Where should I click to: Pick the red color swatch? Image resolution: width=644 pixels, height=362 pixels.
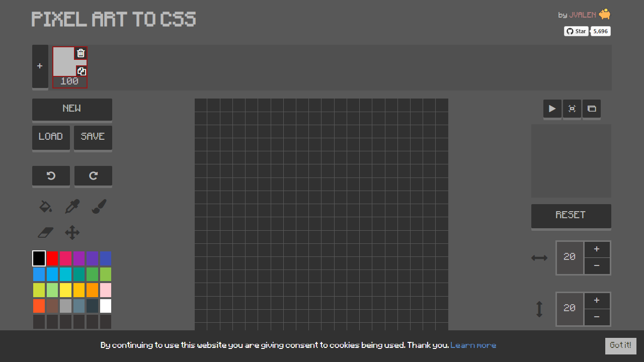(52, 258)
